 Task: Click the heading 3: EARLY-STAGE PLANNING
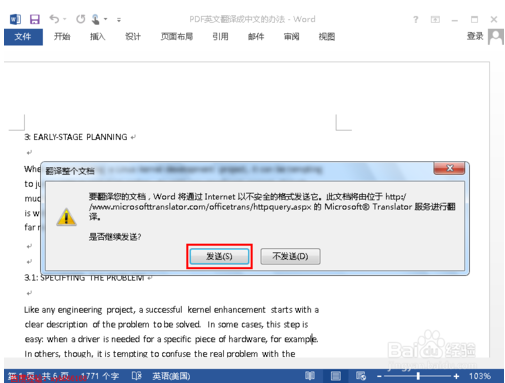click(76, 137)
